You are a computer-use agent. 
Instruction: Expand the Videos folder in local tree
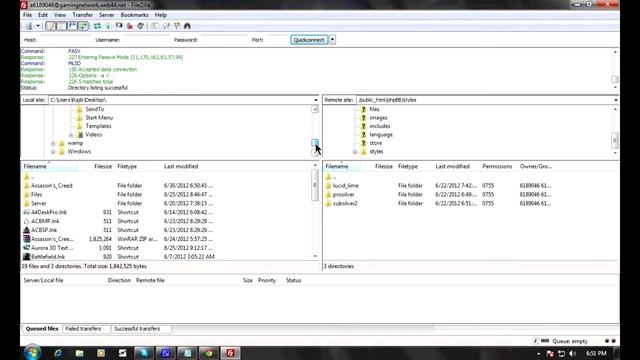tap(71, 135)
